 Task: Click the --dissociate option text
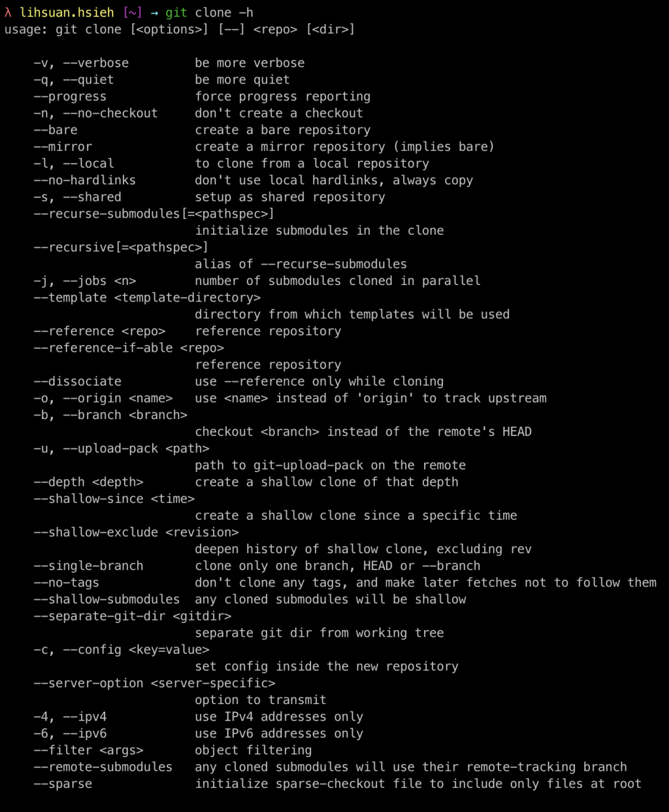click(78, 381)
